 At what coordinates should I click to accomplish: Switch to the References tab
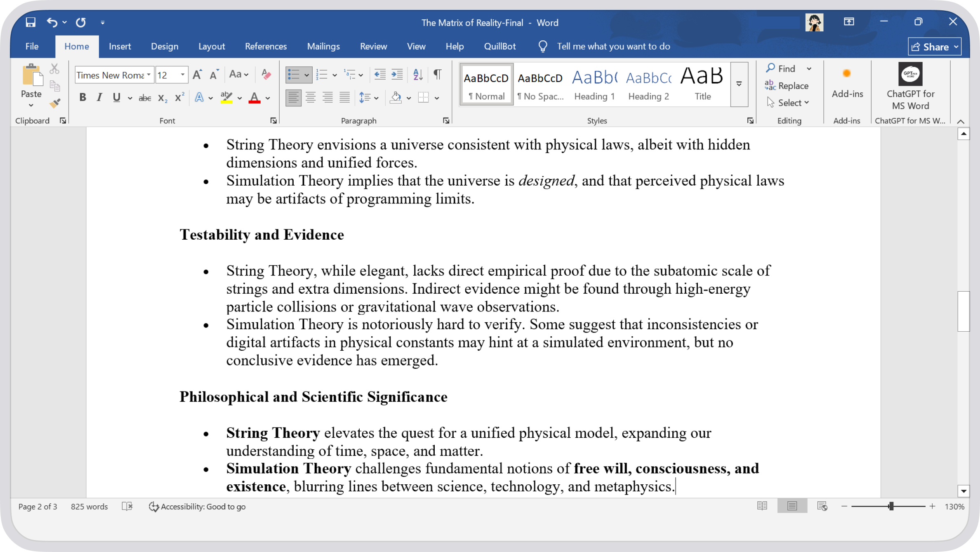click(266, 47)
